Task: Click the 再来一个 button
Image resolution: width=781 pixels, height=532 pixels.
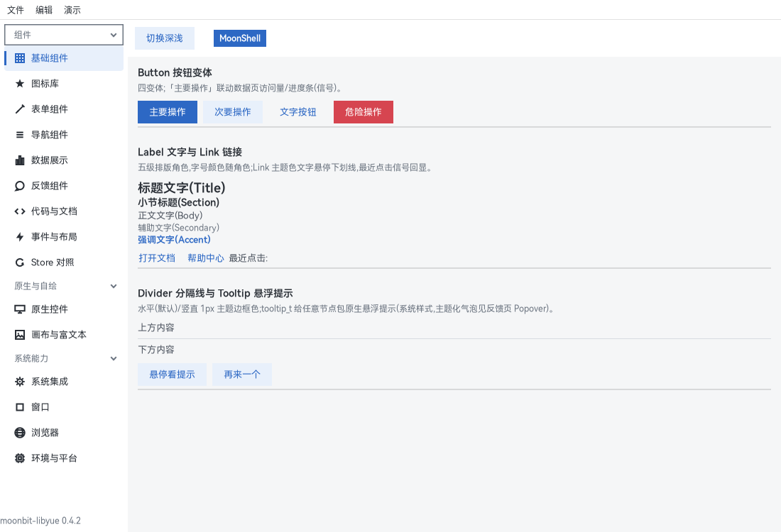Action: point(241,375)
